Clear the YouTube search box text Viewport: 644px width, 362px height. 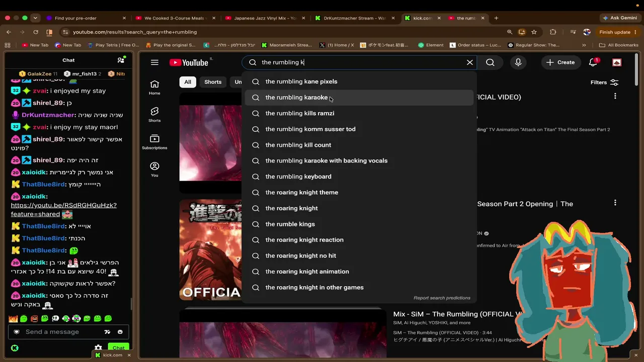[470, 62]
